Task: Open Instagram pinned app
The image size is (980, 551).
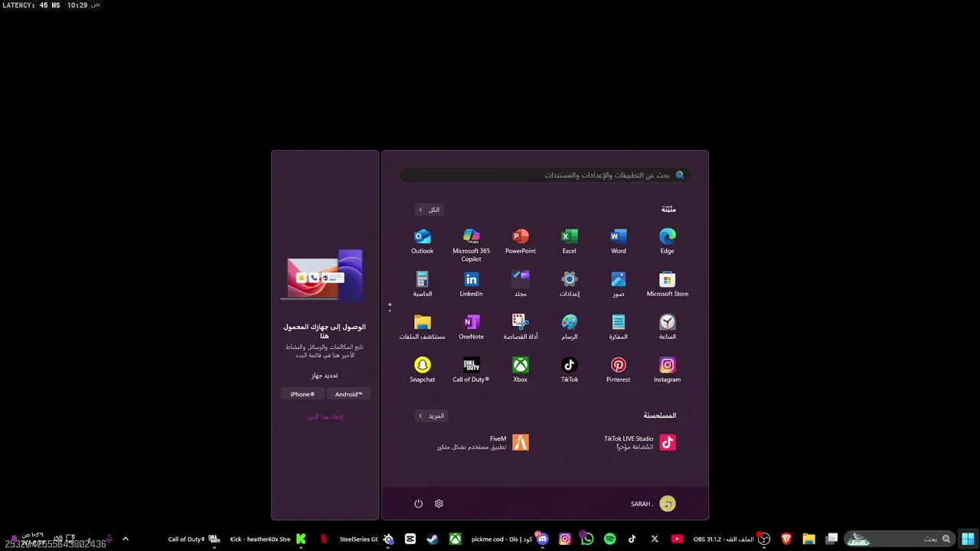Action: click(x=668, y=370)
